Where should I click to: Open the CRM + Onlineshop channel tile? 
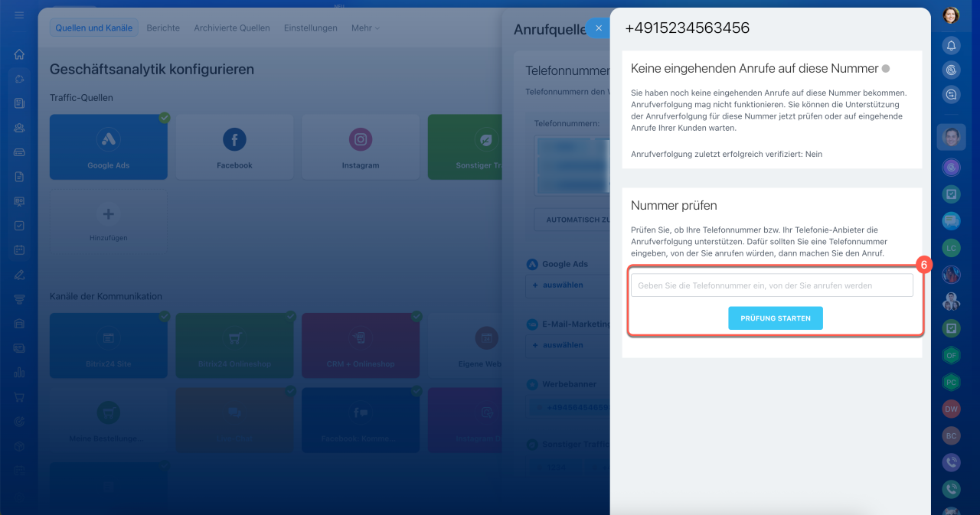pos(361,345)
